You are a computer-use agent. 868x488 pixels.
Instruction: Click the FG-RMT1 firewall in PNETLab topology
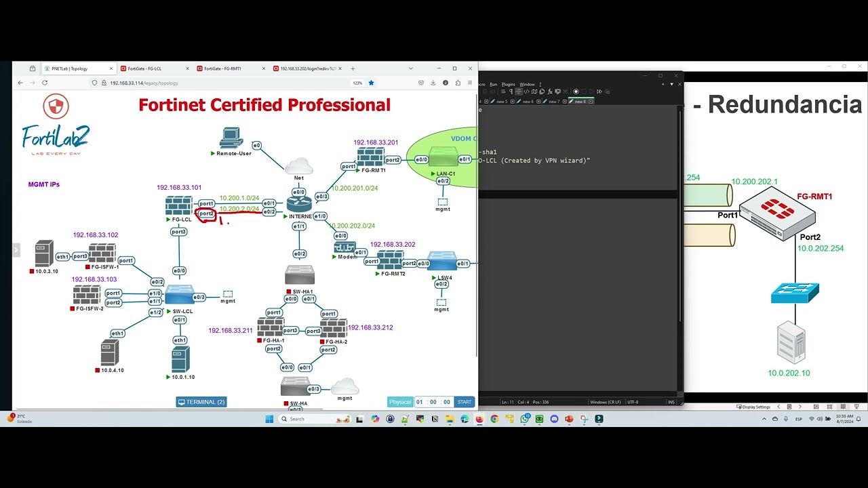click(x=370, y=157)
